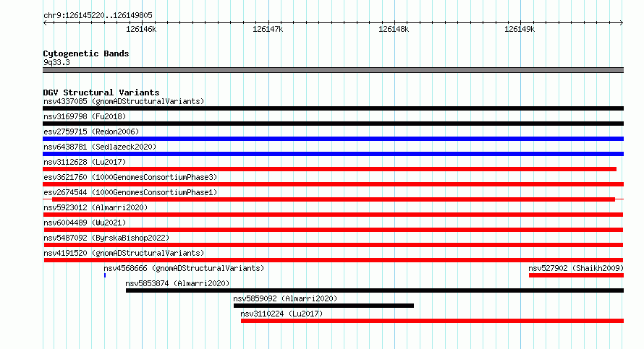Open variant nsv6004489 (Wu2021) label
644x349 pixels.
tap(85, 223)
